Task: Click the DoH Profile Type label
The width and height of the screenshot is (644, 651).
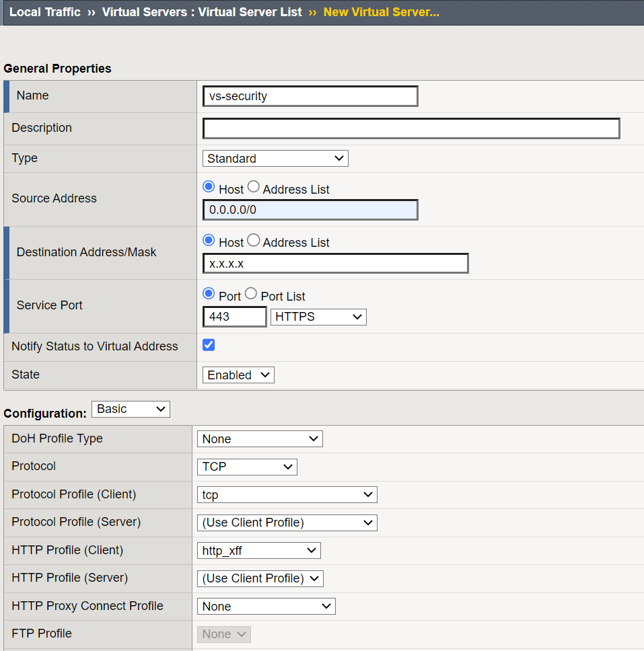Action: point(57,438)
